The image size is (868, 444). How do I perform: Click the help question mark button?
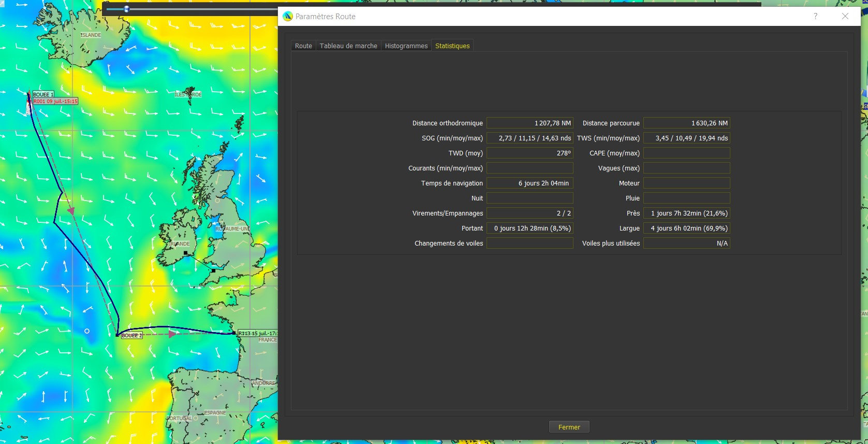[816, 16]
